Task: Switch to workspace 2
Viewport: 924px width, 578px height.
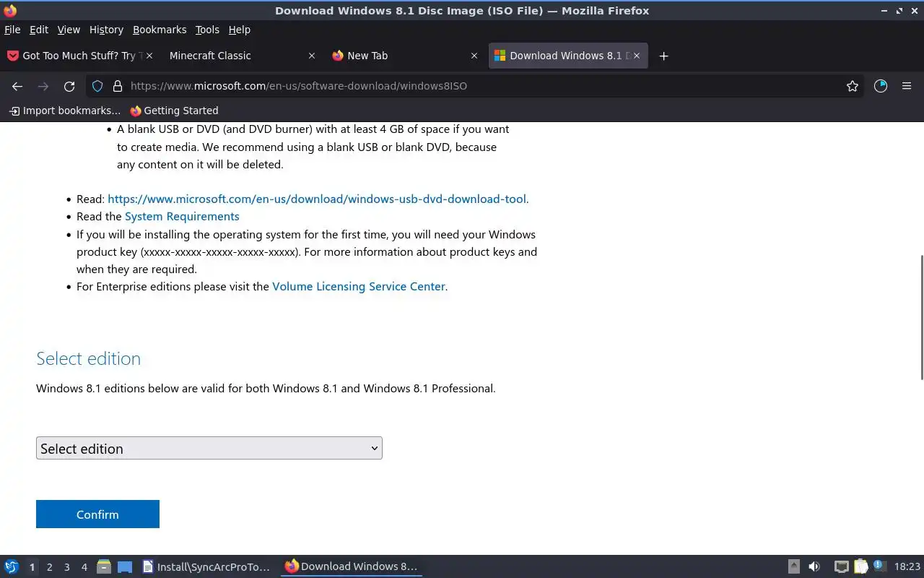Action: click(x=49, y=567)
